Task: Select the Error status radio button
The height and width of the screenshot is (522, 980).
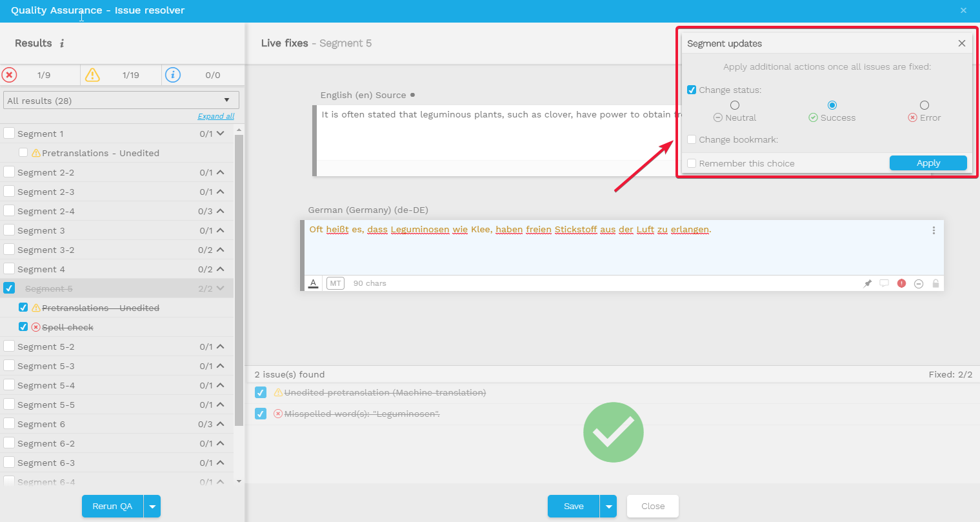Action: (x=924, y=105)
